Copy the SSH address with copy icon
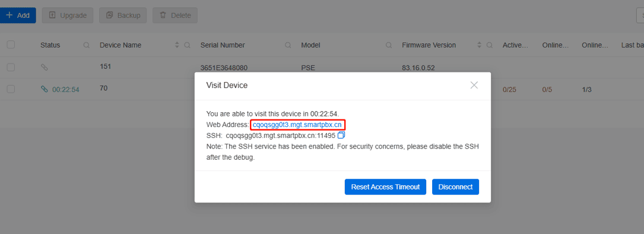Viewport: 644px width, 234px height. pos(341,135)
